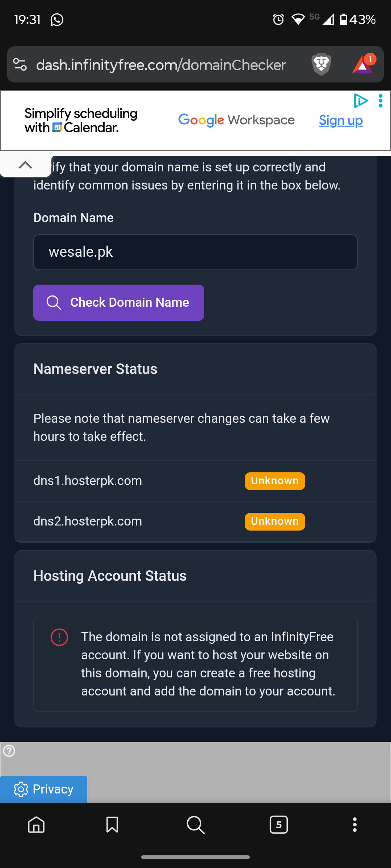The height and width of the screenshot is (868, 391).
Task: Tap the search icon in bottom bar
Action: 195,825
